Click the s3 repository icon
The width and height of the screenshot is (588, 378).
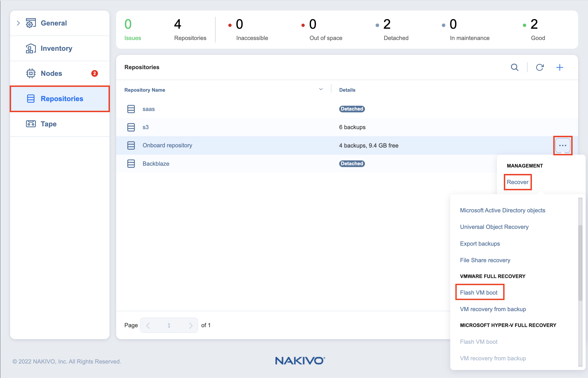131,127
